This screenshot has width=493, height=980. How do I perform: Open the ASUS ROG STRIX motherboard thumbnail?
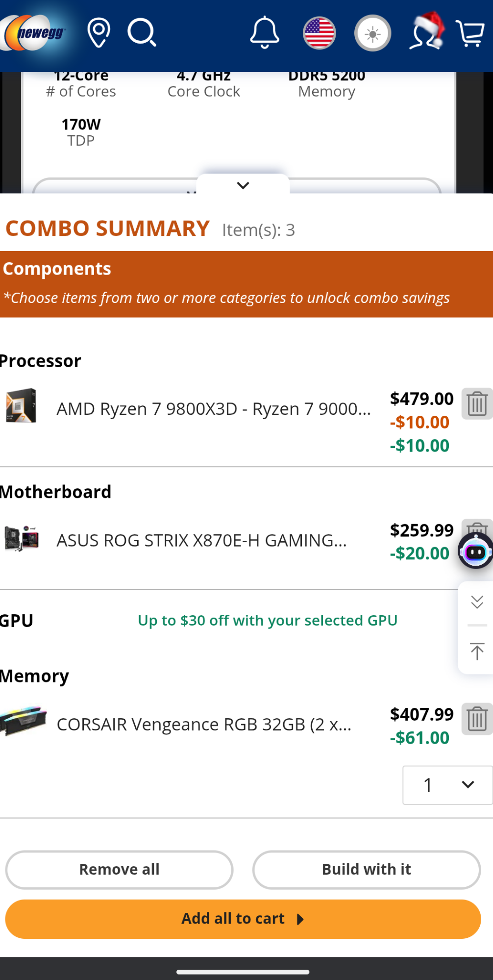click(x=22, y=539)
